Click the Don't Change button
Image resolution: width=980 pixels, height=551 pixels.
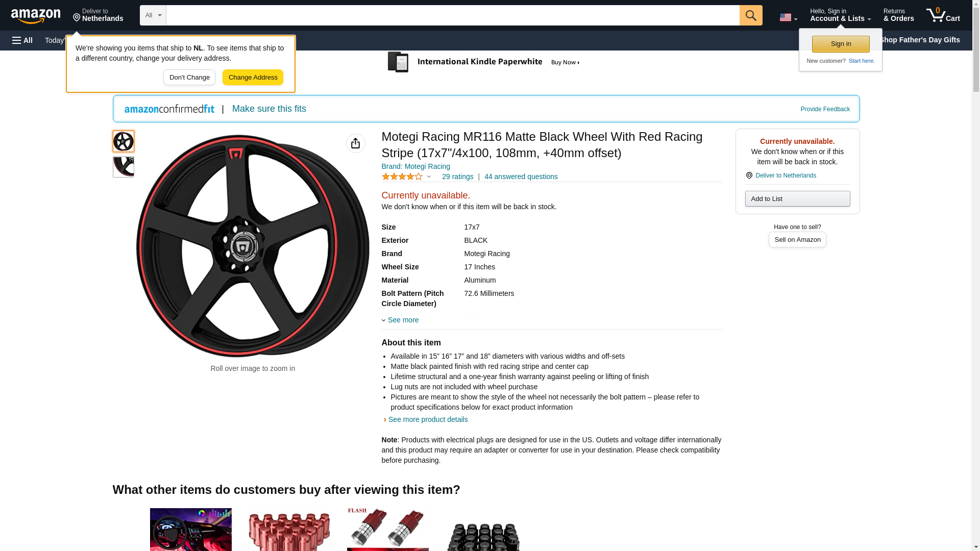pyautogui.click(x=189, y=78)
